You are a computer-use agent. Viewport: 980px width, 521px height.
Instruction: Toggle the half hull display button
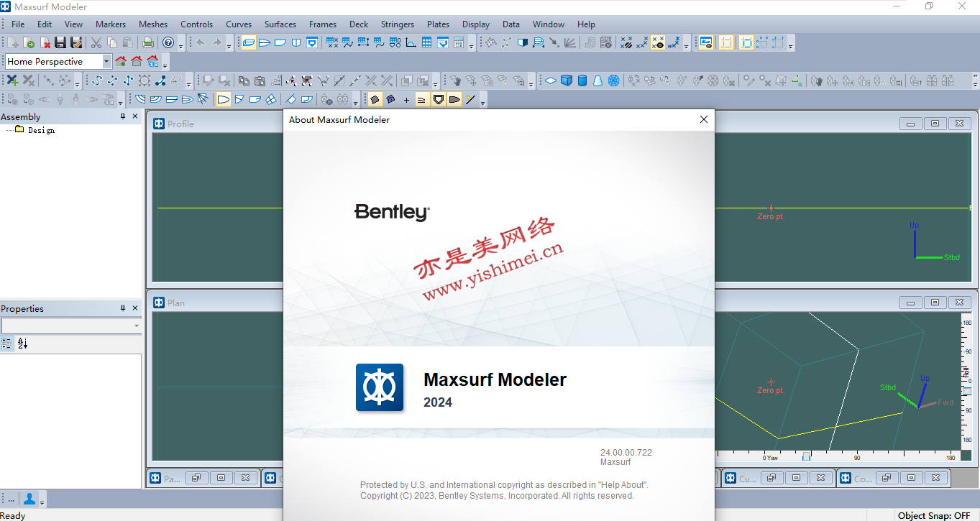[x=223, y=99]
